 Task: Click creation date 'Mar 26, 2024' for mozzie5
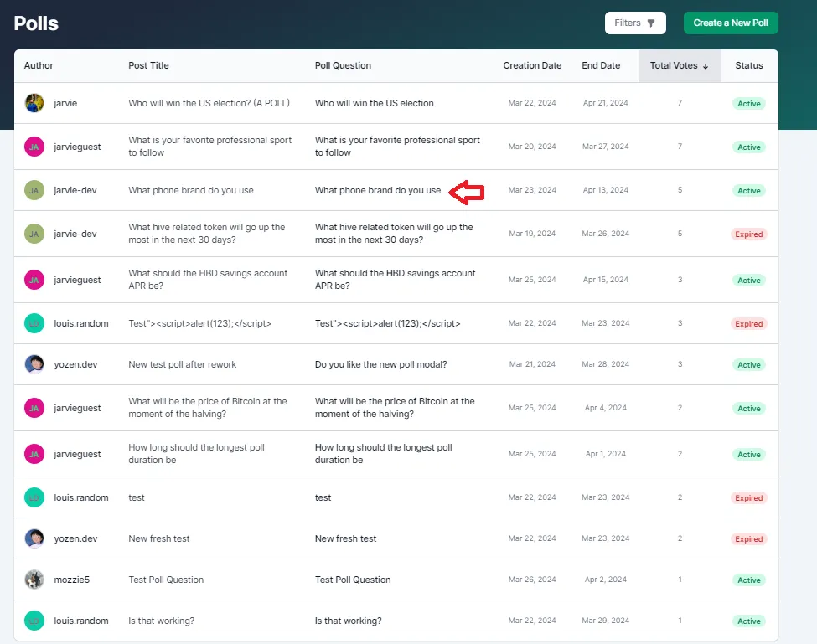click(532, 580)
